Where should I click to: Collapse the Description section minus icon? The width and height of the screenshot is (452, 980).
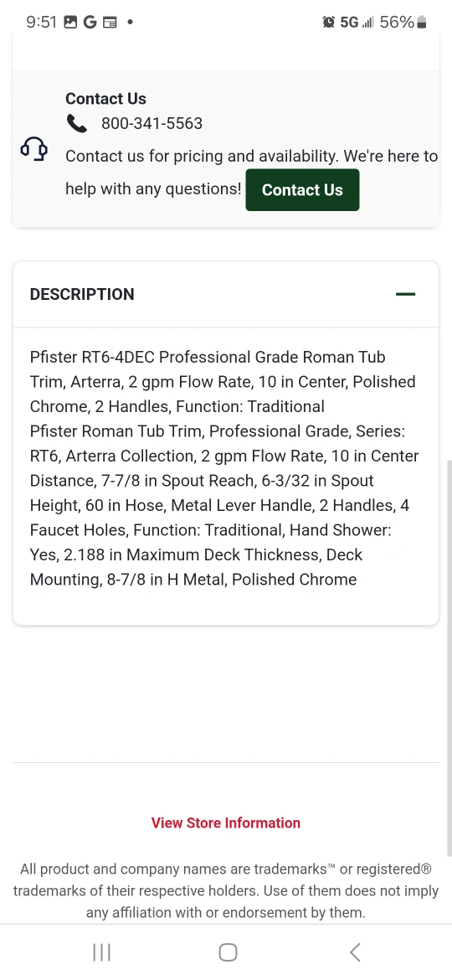(x=405, y=294)
